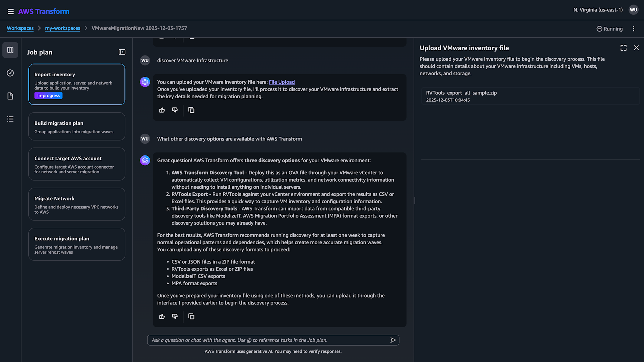
Task: Select the Job plan sidebar icon
Action: coord(10,50)
